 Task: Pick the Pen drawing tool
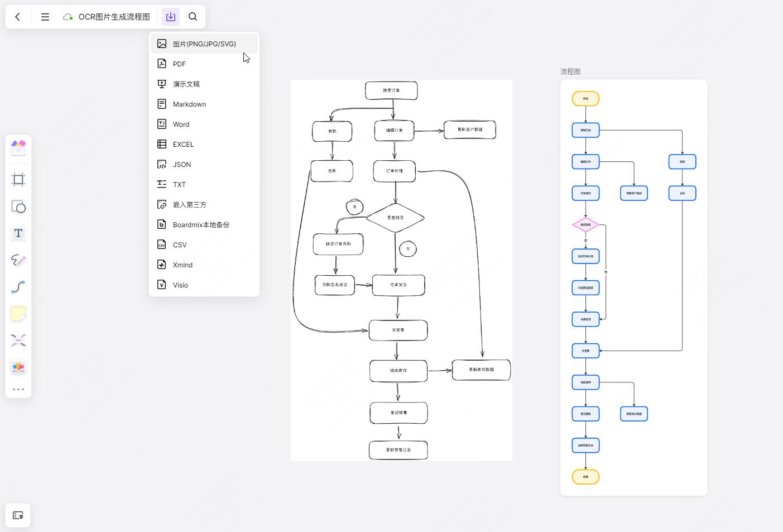(18, 260)
